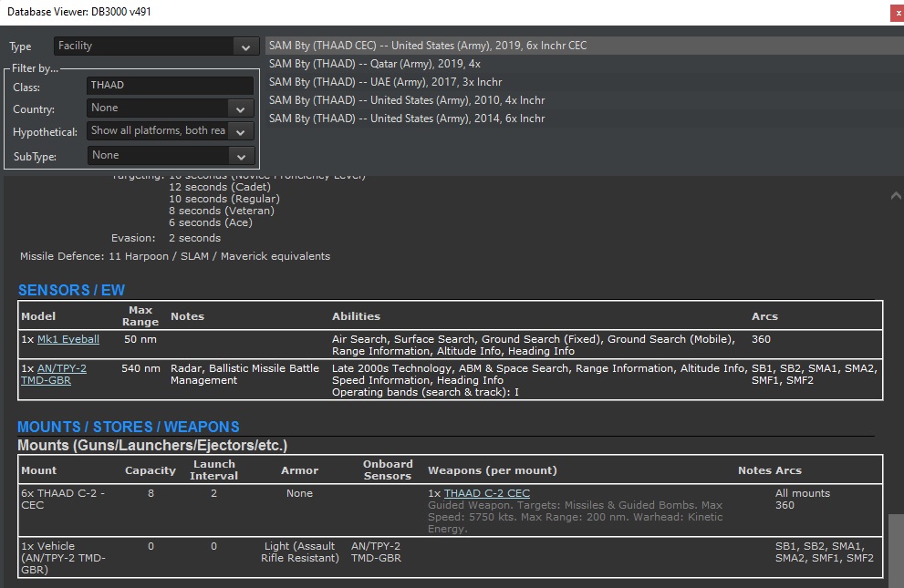
Task: Select SAM Bty (THAAD) Qatar 2019 entry
Action: coord(374,64)
